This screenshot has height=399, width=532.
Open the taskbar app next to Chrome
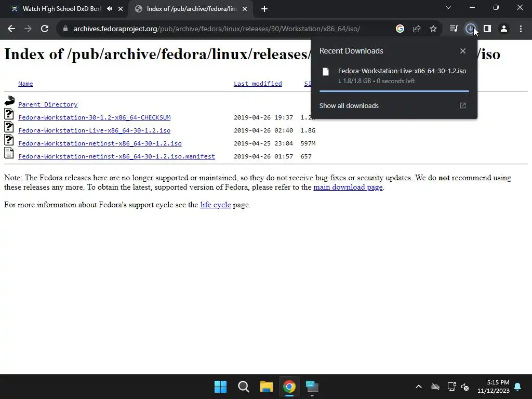pyautogui.click(x=312, y=387)
